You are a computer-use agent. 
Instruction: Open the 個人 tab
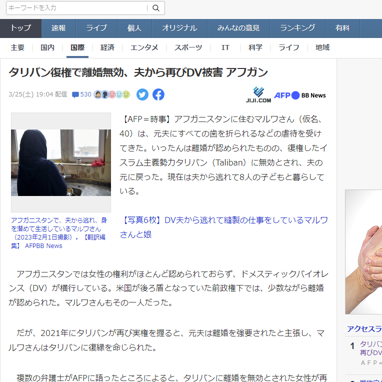[x=135, y=28]
